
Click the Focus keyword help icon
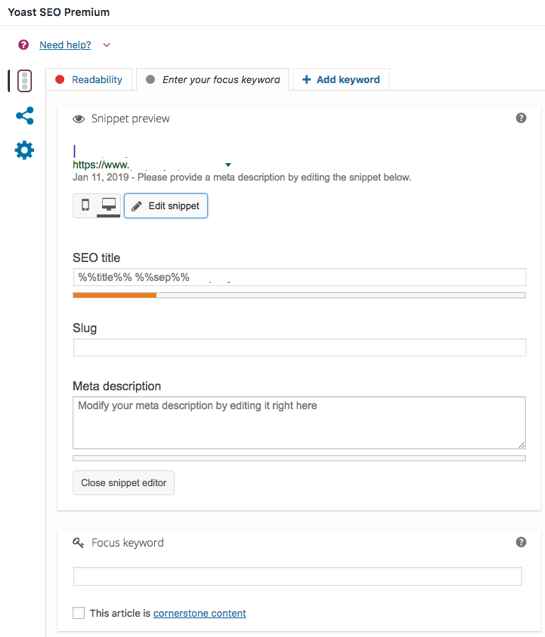(x=521, y=542)
